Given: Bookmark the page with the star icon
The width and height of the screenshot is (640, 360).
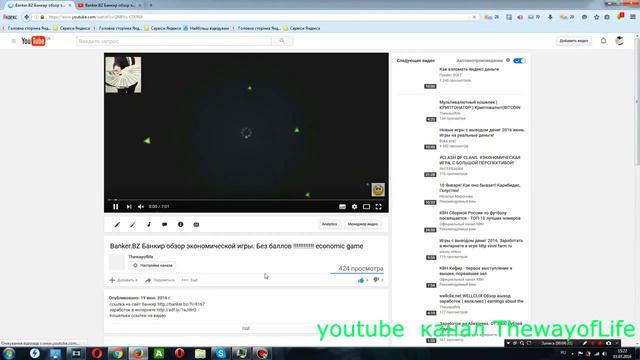Looking at the screenshot, I should click(597, 17).
